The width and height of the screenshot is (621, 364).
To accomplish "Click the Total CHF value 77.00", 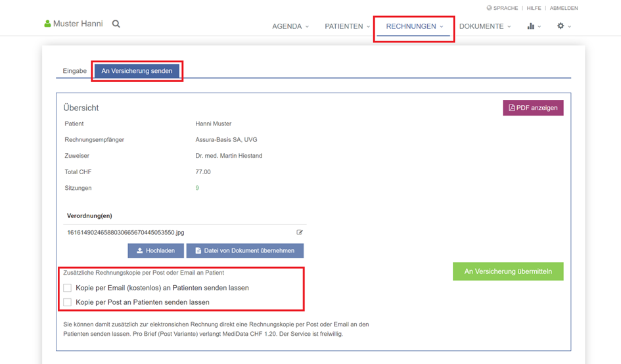I will tap(203, 172).
